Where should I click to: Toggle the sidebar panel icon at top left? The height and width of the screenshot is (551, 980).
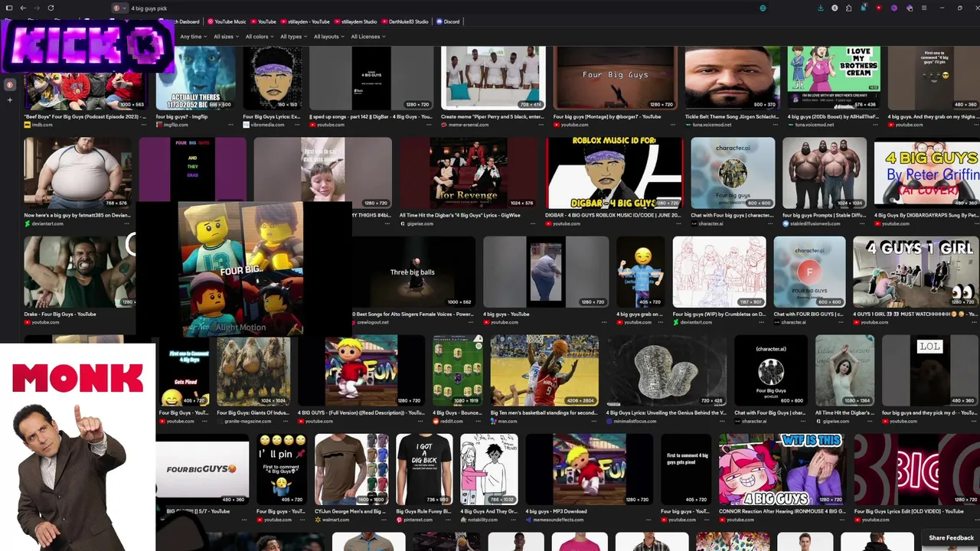pos(9,8)
